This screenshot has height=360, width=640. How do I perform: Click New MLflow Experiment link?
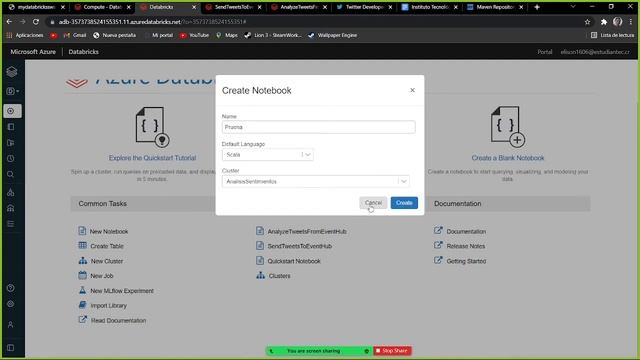coord(122,291)
